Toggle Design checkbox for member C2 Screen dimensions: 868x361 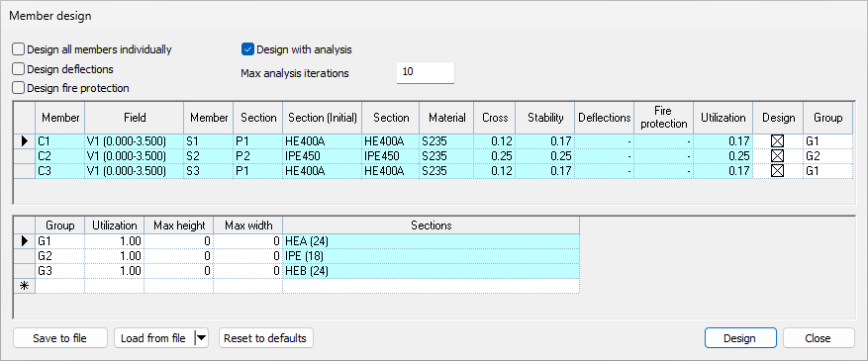(777, 156)
